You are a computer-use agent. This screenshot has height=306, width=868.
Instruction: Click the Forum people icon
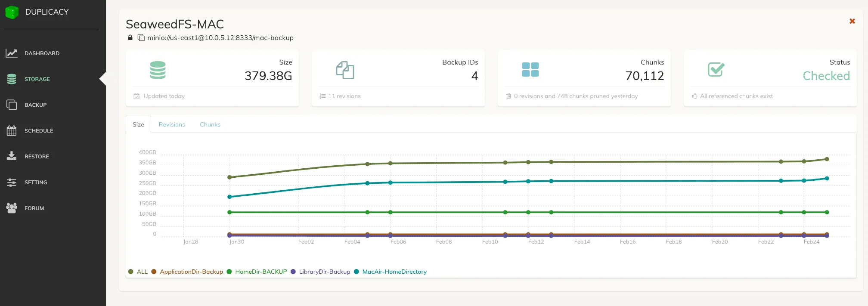coord(12,208)
